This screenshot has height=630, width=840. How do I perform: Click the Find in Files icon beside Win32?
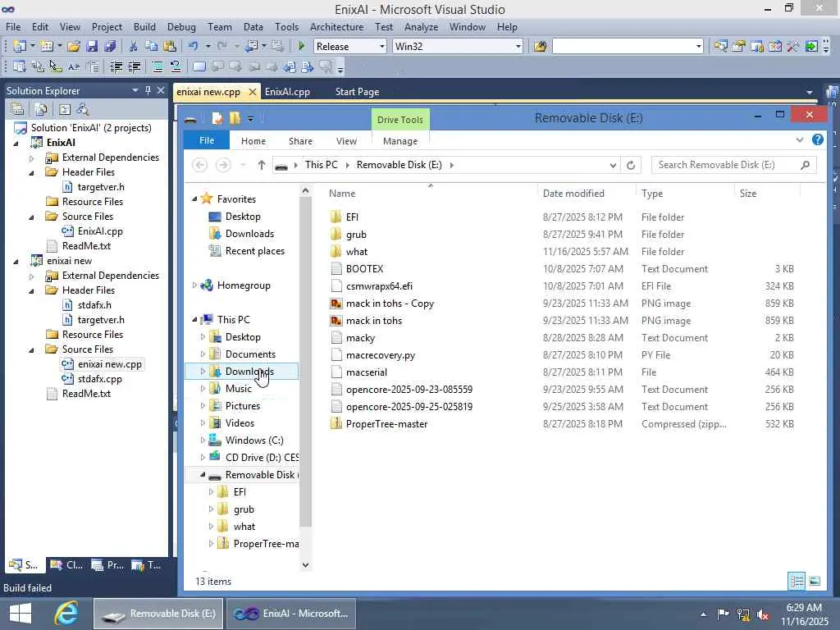coord(540,47)
